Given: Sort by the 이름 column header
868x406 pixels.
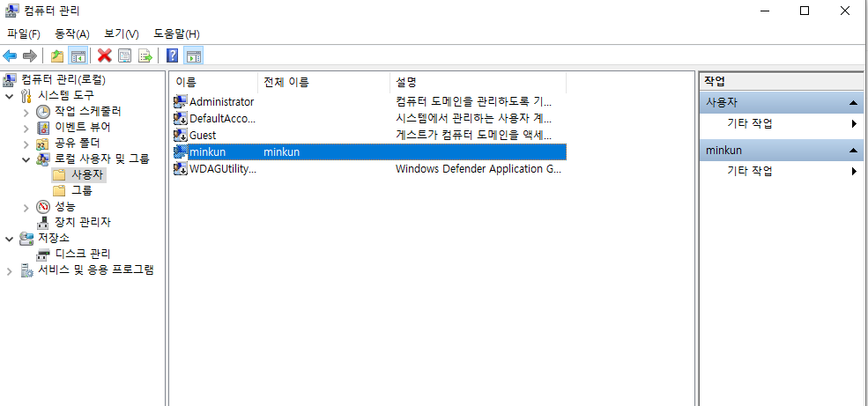Looking at the screenshot, I should coord(213,83).
